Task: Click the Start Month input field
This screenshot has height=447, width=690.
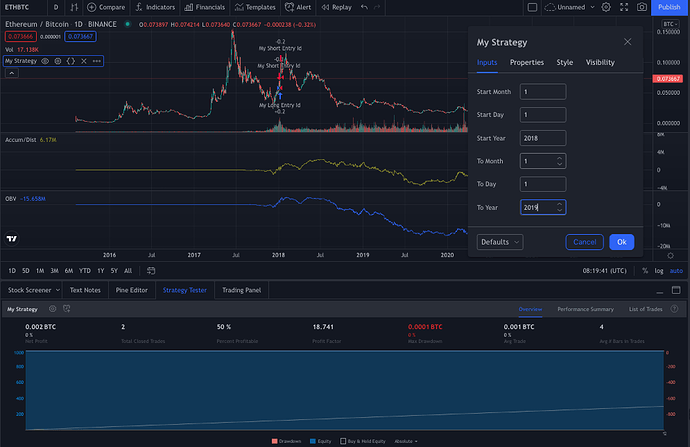Action: pyautogui.click(x=543, y=92)
